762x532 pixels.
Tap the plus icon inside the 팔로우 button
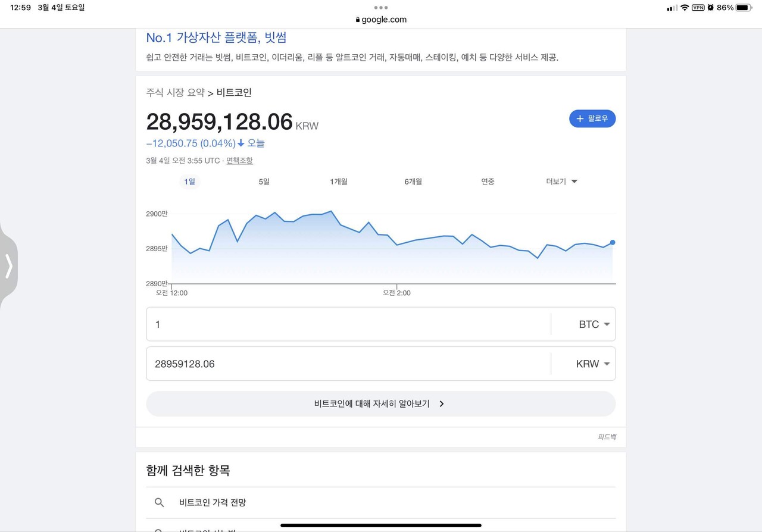click(579, 118)
